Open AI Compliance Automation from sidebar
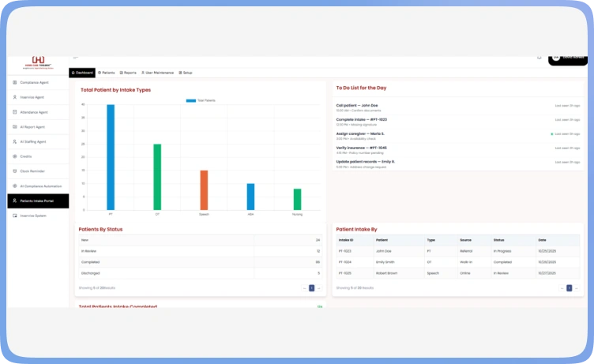The height and width of the screenshot is (364, 594). coord(38,186)
